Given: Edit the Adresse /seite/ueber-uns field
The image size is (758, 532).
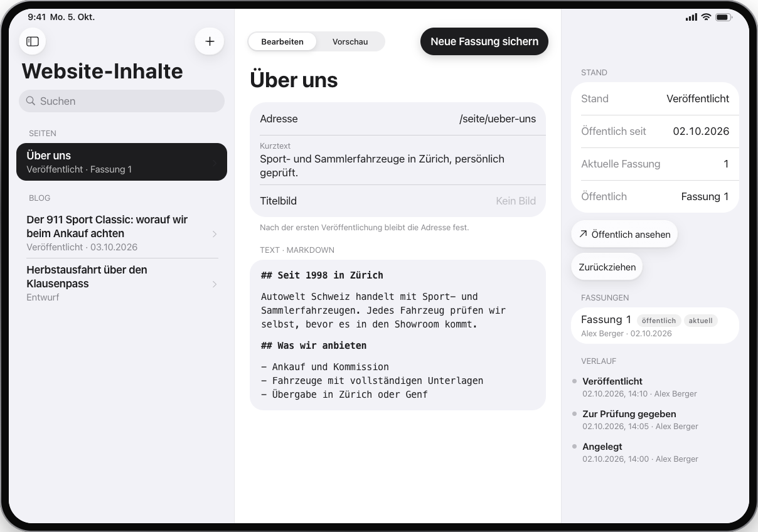Looking at the screenshot, I should [x=398, y=119].
